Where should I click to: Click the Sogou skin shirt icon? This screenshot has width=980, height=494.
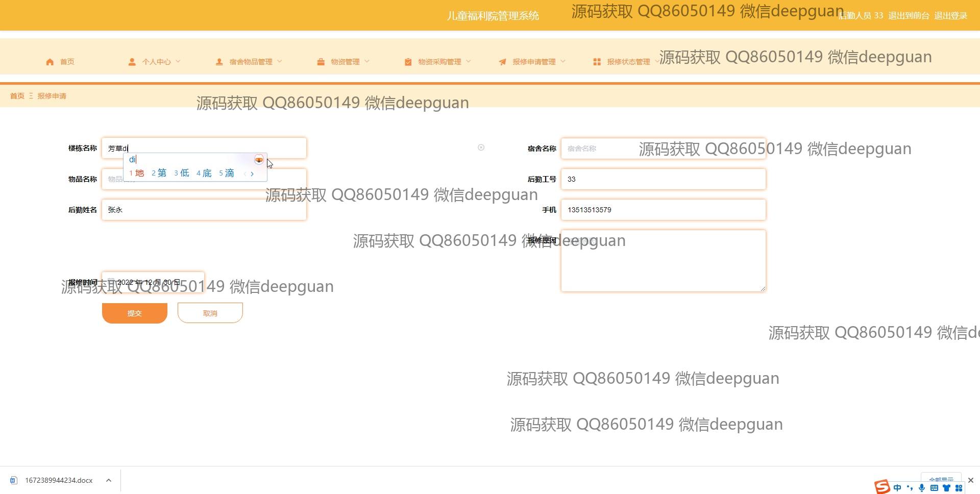pos(947,488)
